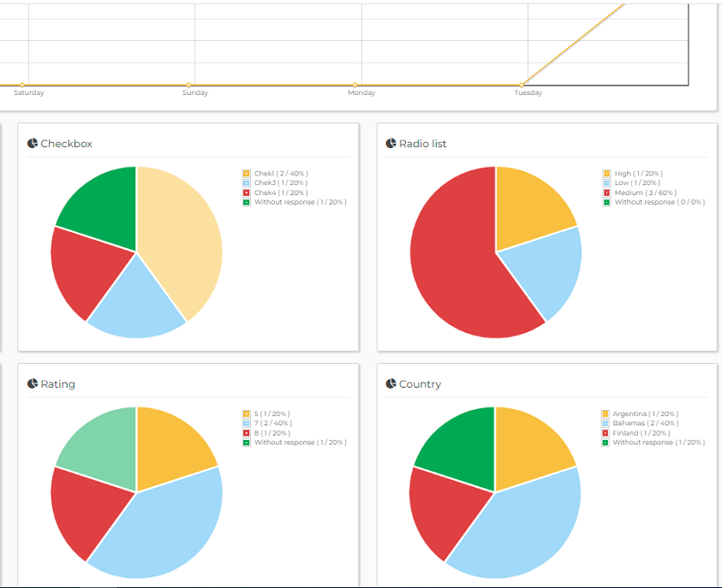722x588 pixels.
Task: Toggle the legend swatch for rating 5
Action: pos(247,413)
